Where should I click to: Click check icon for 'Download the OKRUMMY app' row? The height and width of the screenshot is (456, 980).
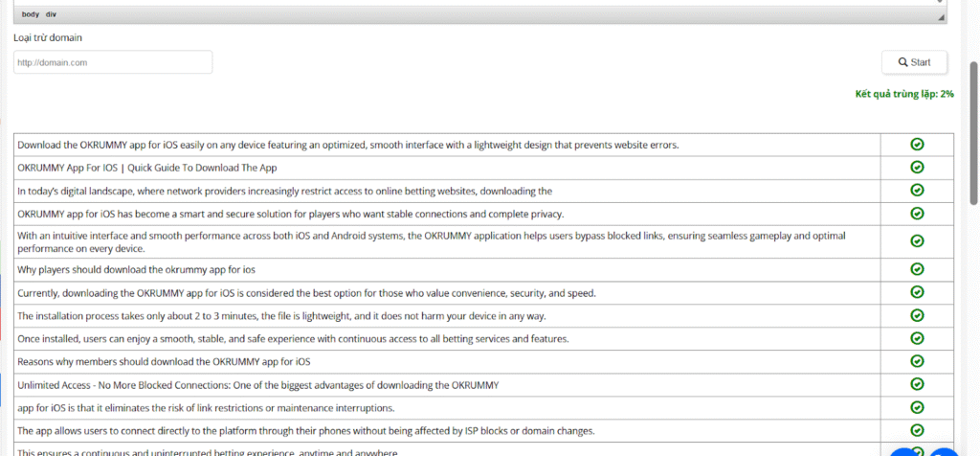916,145
